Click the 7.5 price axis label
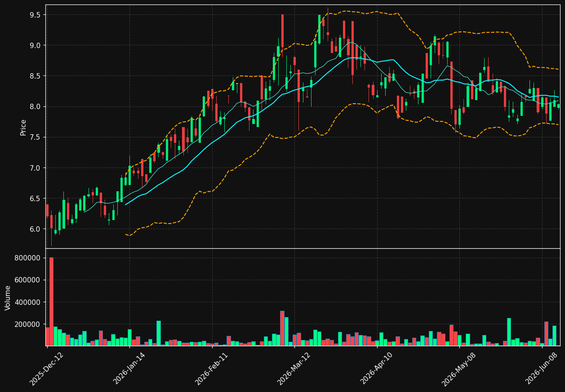 tap(36, 137)
